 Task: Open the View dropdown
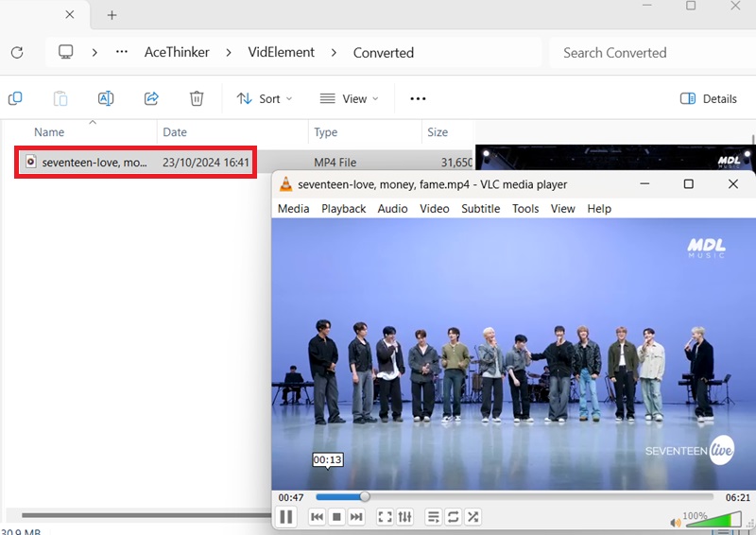(x=349, y=99)
